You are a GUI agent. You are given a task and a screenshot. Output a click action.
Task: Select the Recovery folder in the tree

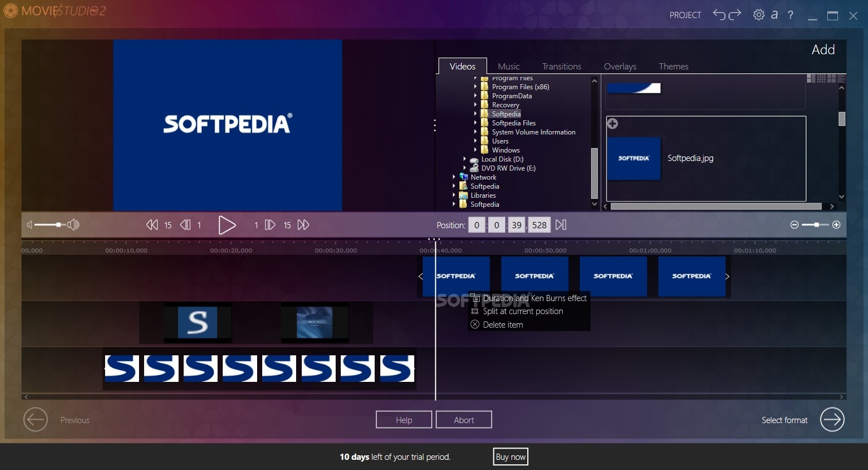[506, 105]
